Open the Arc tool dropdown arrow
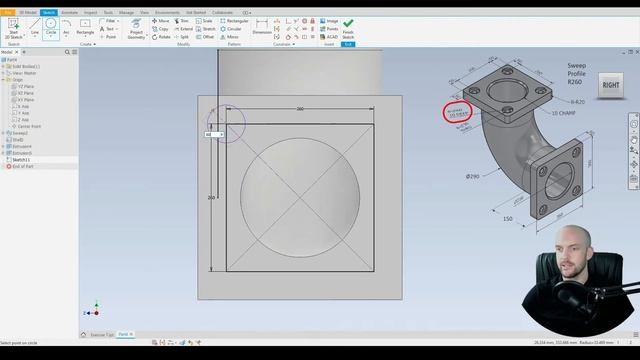 66,37
